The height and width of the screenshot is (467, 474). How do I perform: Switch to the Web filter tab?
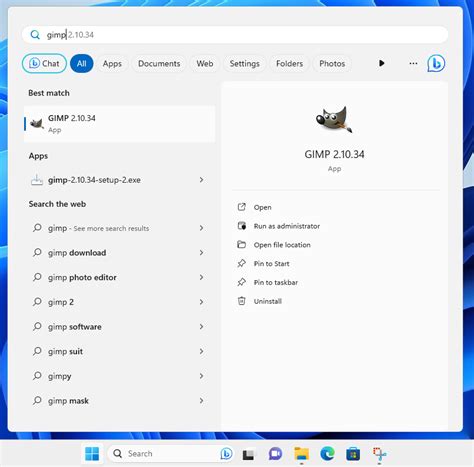205,63
